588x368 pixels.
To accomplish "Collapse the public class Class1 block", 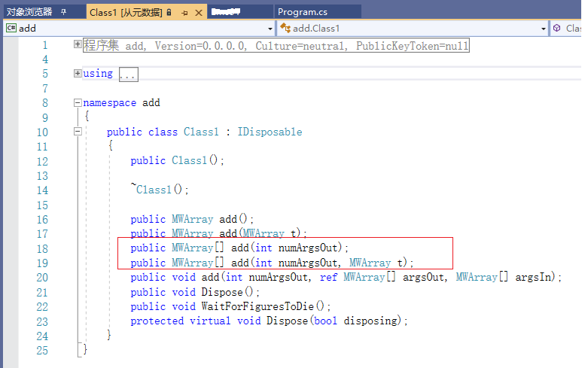I will click(x=78, y=131).
